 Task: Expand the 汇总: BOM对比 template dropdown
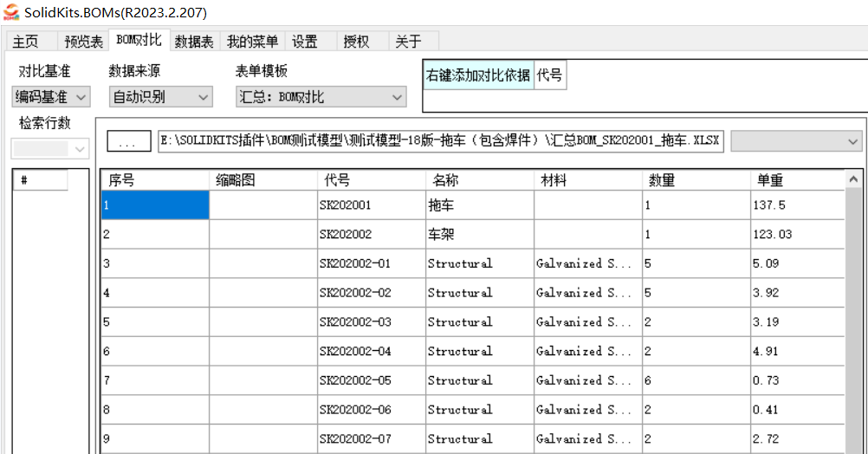321,97
